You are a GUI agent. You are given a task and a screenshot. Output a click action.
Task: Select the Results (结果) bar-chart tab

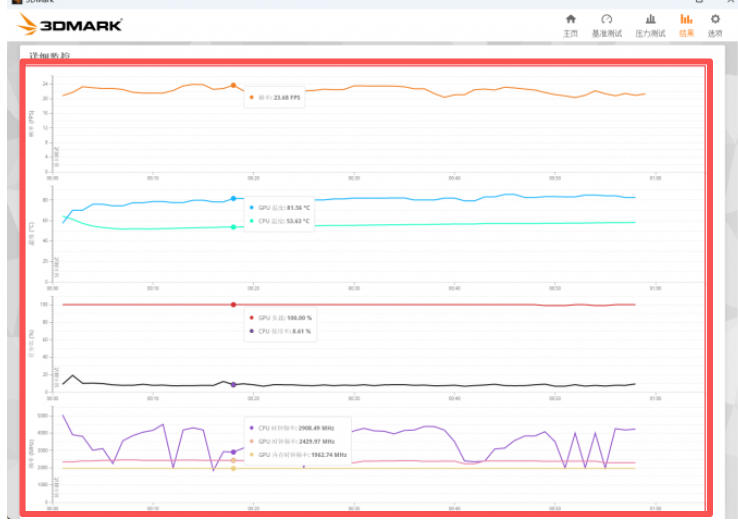[x=686, y=24]
